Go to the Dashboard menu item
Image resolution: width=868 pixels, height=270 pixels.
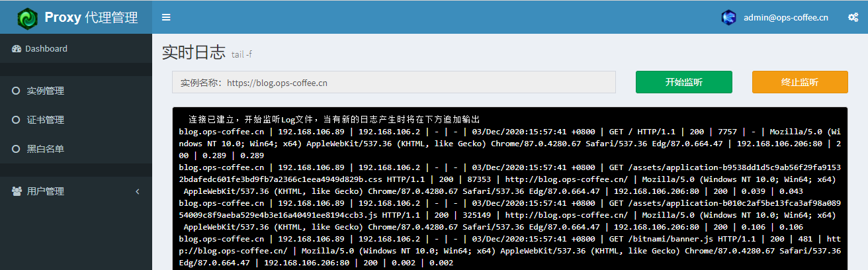pos(46,49)
